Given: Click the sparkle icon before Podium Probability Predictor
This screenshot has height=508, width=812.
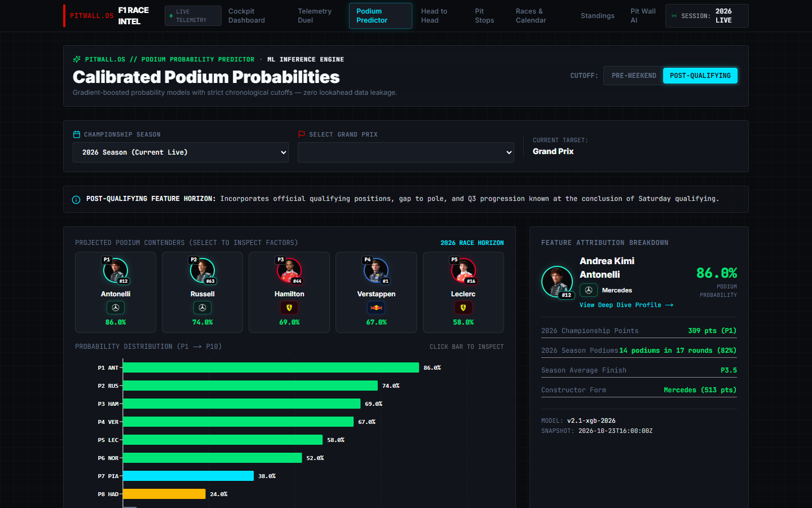Looking at the screenshot, I should tap(77, 59).
